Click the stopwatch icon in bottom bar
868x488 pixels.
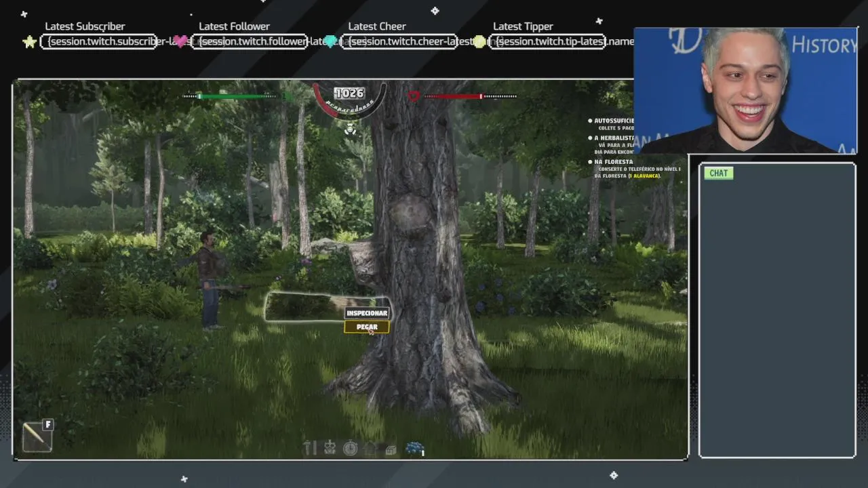350,448
